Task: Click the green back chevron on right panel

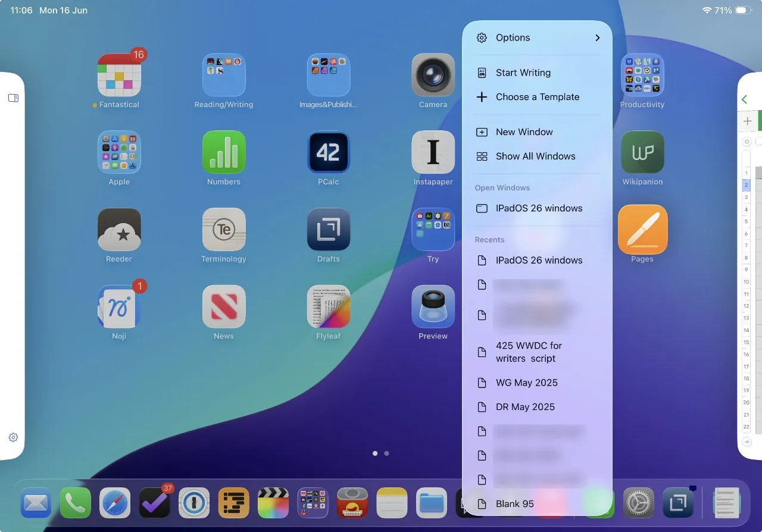Action: 744,99
